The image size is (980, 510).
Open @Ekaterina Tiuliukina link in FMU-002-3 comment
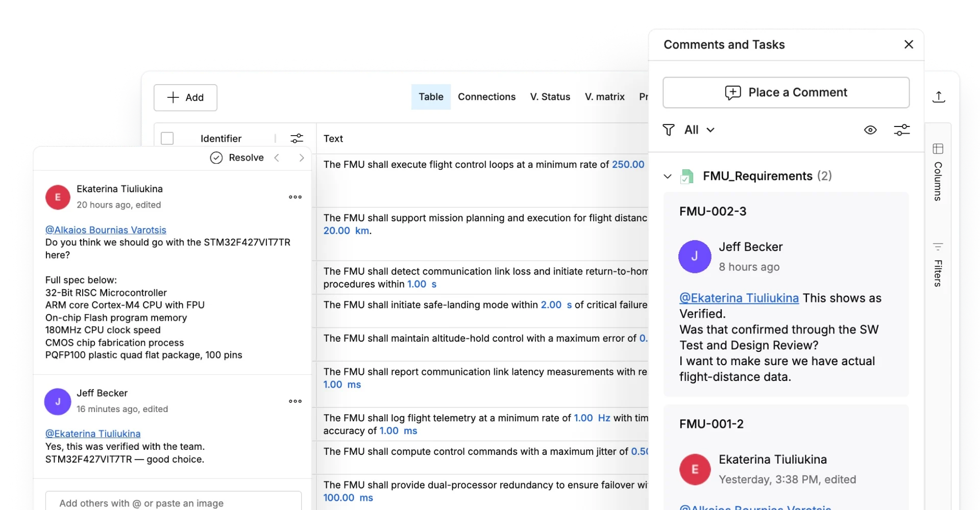click(739, 298)
